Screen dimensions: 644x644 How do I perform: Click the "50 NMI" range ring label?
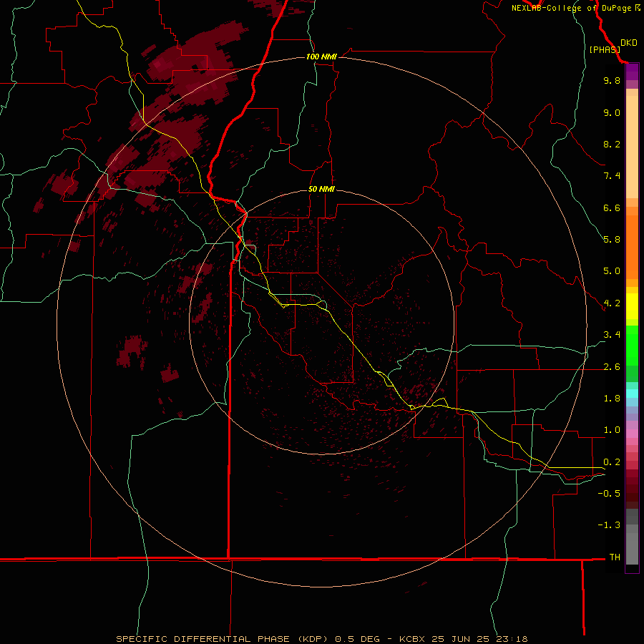(321, 189)
